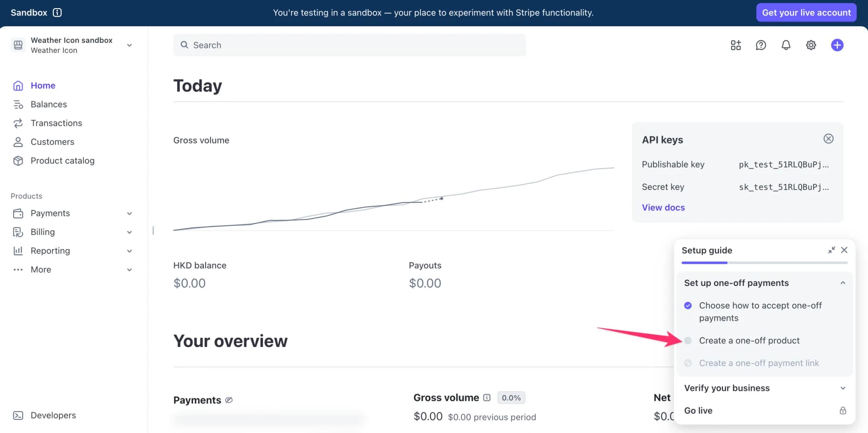Viewport: 868px width, 433px height.
Task: Click Get your live account button
Action: 806,13
